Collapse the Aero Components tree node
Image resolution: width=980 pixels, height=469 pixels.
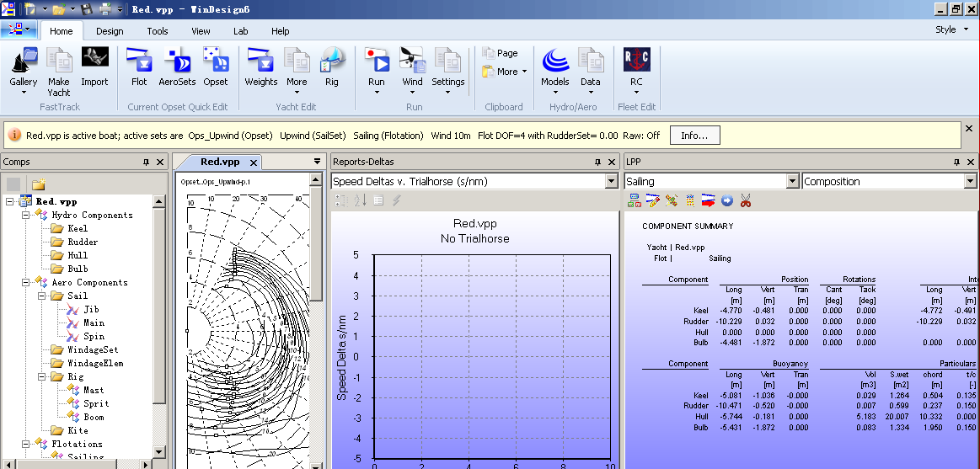coord(25,282)
